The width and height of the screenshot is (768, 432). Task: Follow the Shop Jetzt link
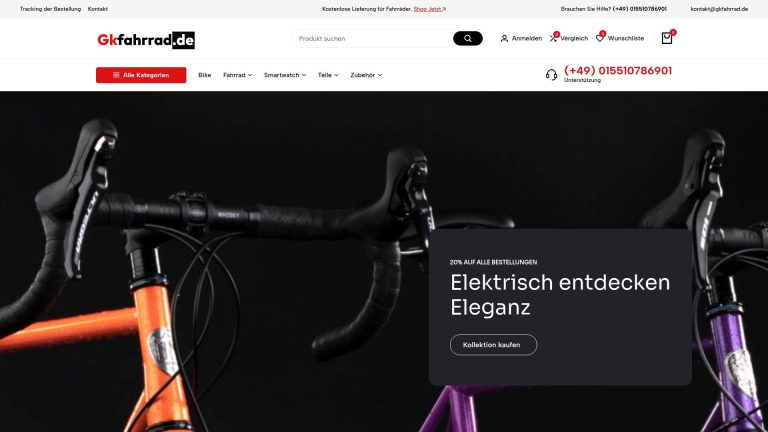pyautogui.click(x=430, y=9)
